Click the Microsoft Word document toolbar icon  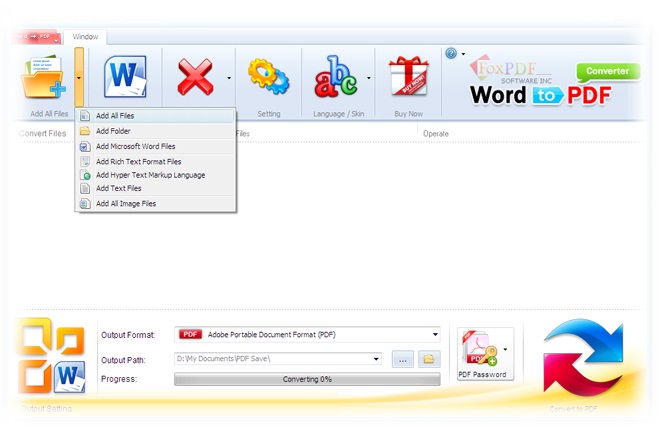pos(125,77)
